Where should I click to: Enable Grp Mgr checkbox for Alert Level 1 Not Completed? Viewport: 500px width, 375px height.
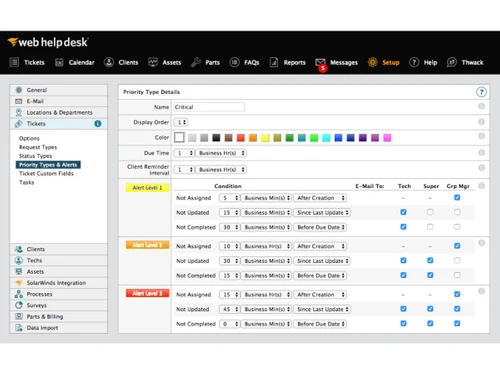pos(457,227)
